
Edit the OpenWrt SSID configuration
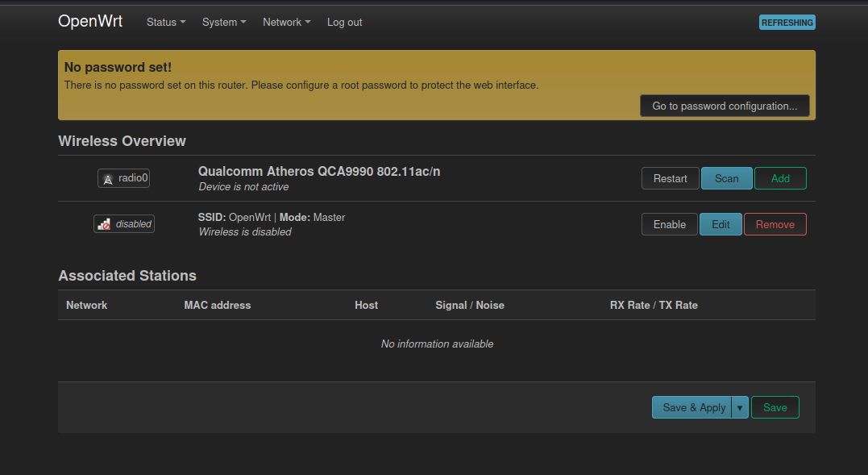point(721,224)
